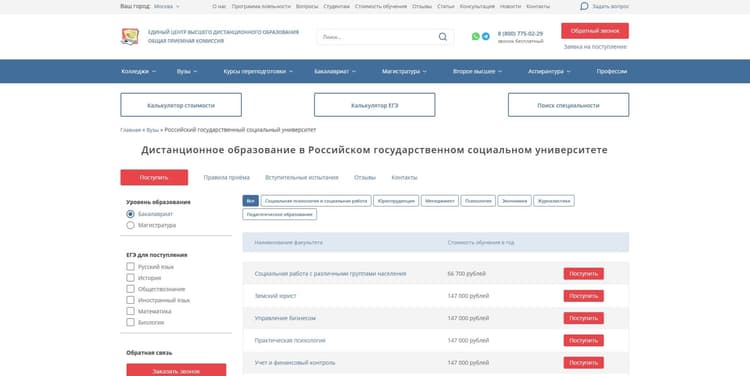Switch to Контакты tab below the title
Viewport: 750px width, 376px height.
[x=404, y=177]
